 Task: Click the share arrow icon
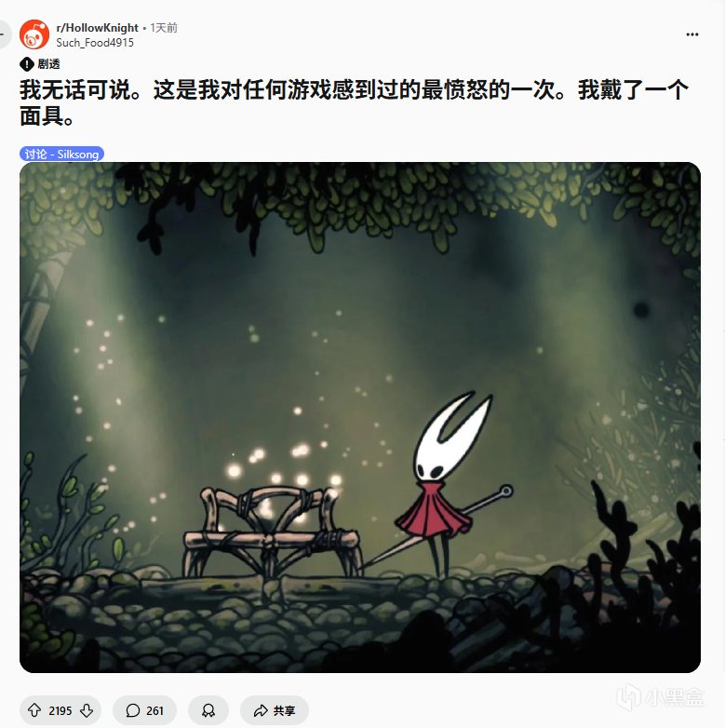261,710
